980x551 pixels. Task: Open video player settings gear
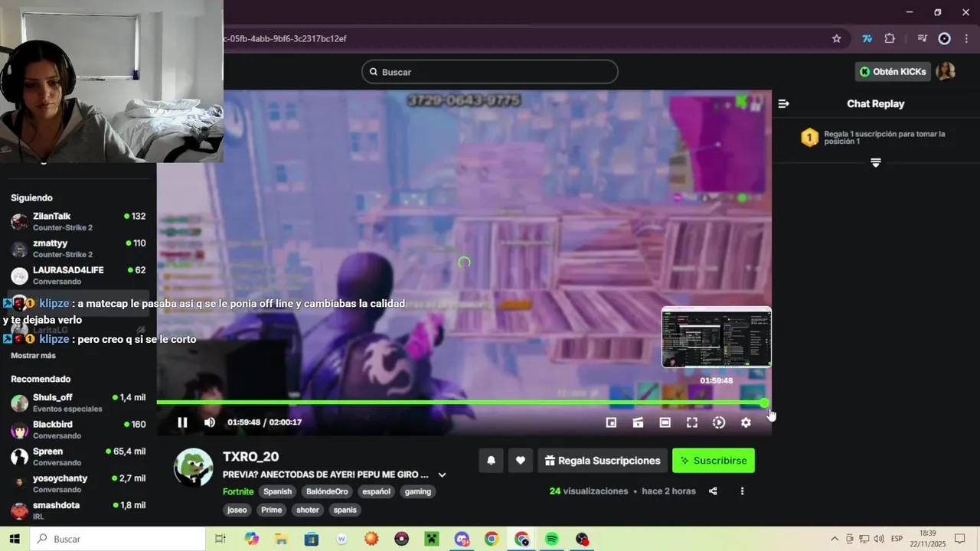[x=746, y=422]
